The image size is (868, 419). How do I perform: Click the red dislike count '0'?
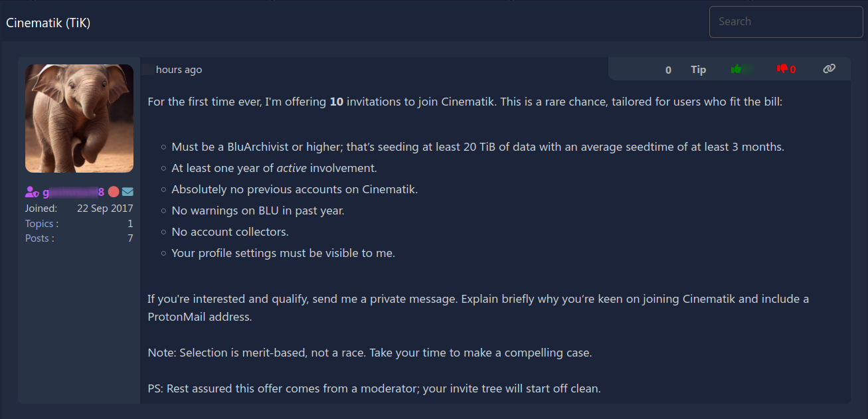click(x=793, y=70)
